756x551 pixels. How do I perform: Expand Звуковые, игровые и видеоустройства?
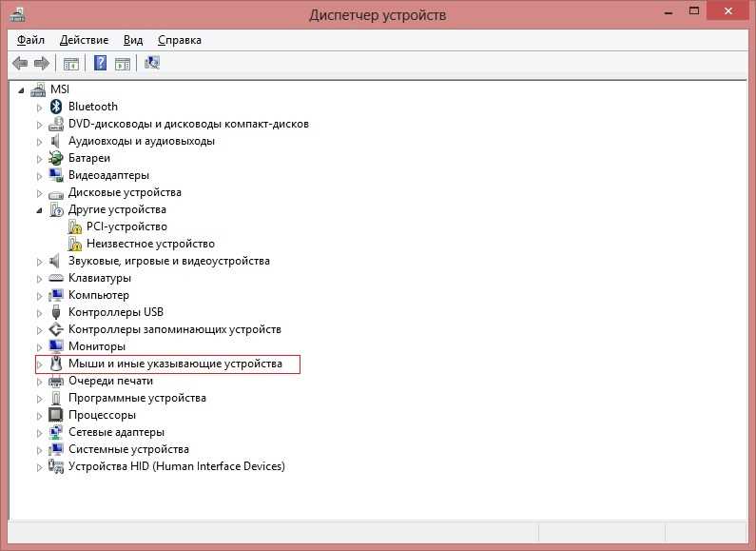39,262
